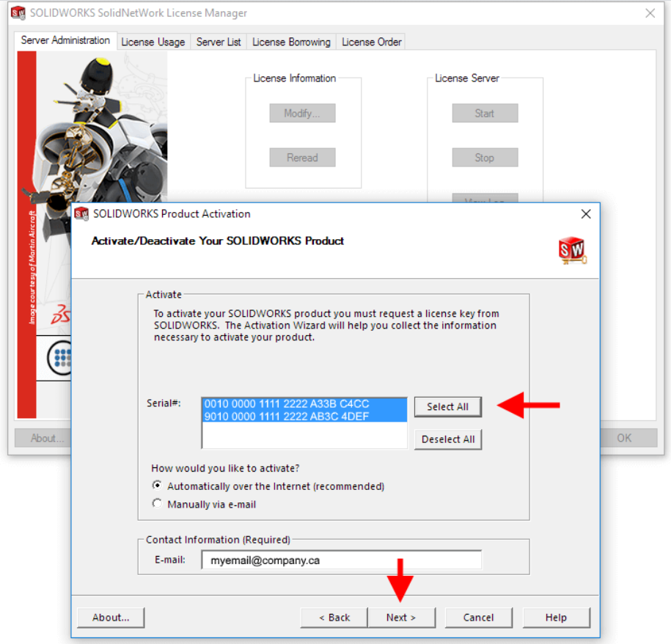The width and height of the screenshot is (671, 644).
Task: Click Reread in License Information group
Action: coord(302,158)
